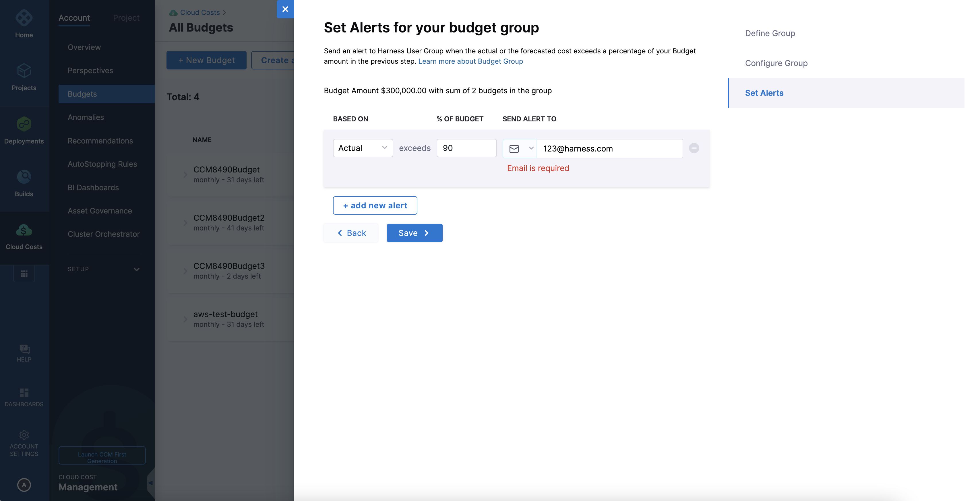This screenshot has width=980, height=501.
Task: Click Launch CCM First Generation button
Action: tap(102, 455)
